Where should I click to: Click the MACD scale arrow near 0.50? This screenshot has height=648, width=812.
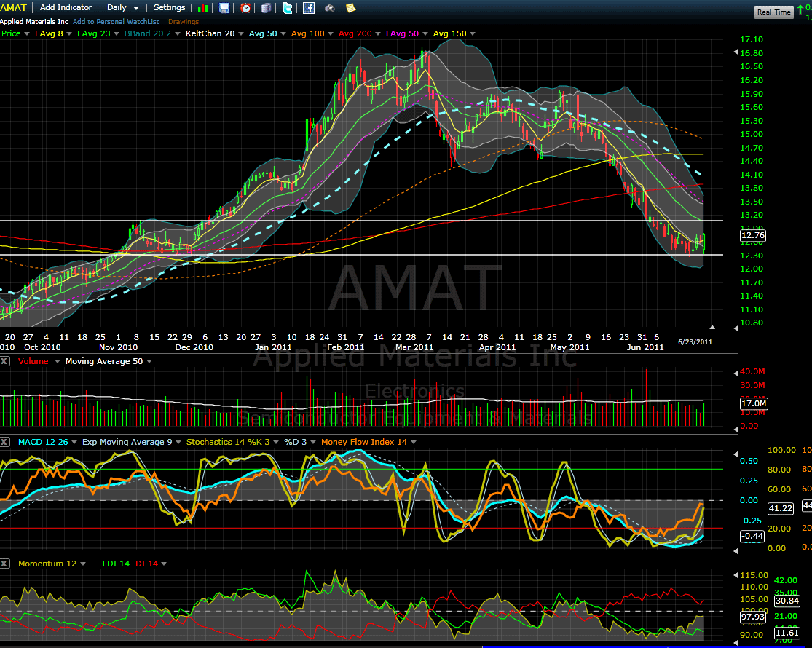pos(736,454)
